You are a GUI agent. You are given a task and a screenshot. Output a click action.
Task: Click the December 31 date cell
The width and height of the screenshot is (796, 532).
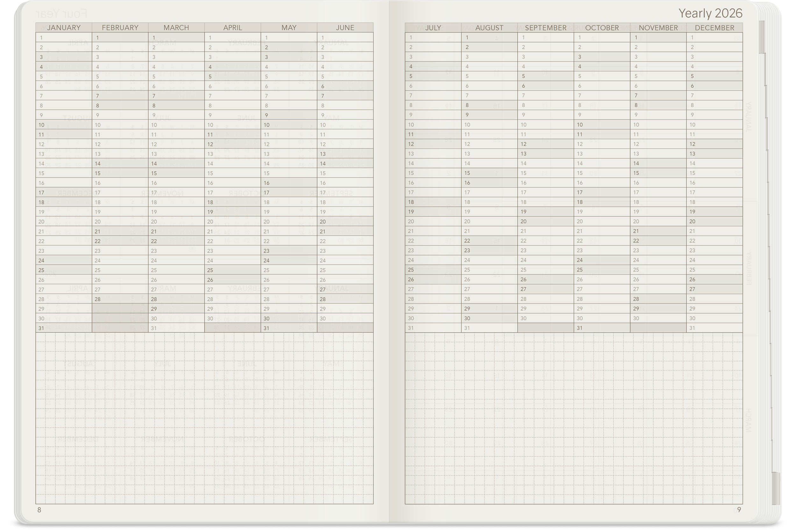pos(714,328)
